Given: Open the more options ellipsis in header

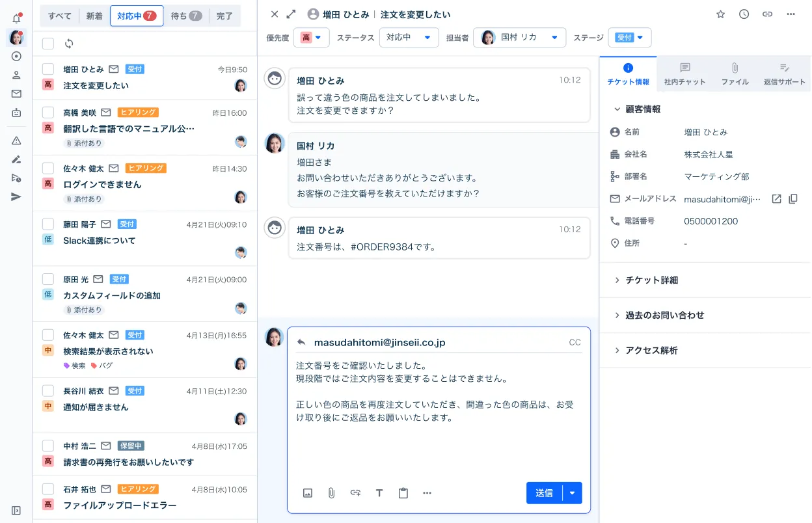Looking at the screenshot, I should [791, 14].
